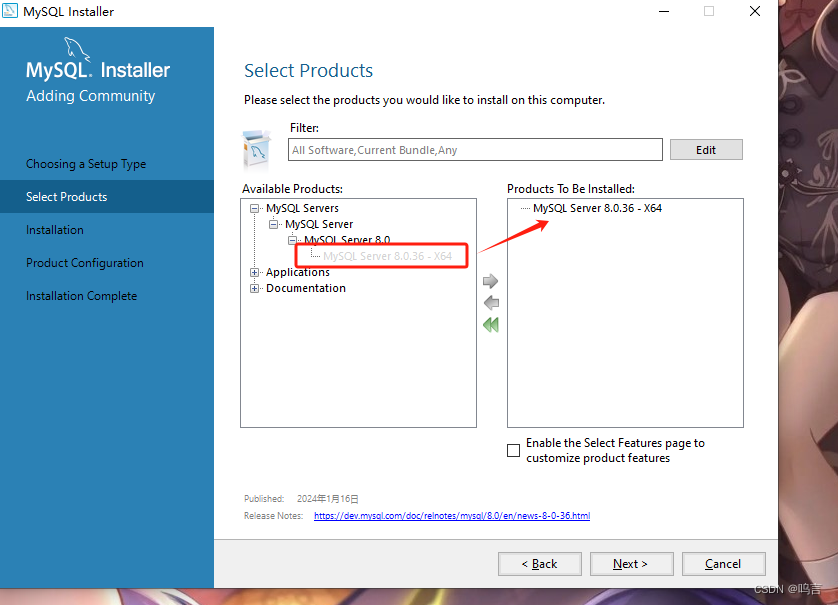This screenshot has width=838, height=605.
Task: Select the MySQL Servers tree label
Action: tap(302, 208)
